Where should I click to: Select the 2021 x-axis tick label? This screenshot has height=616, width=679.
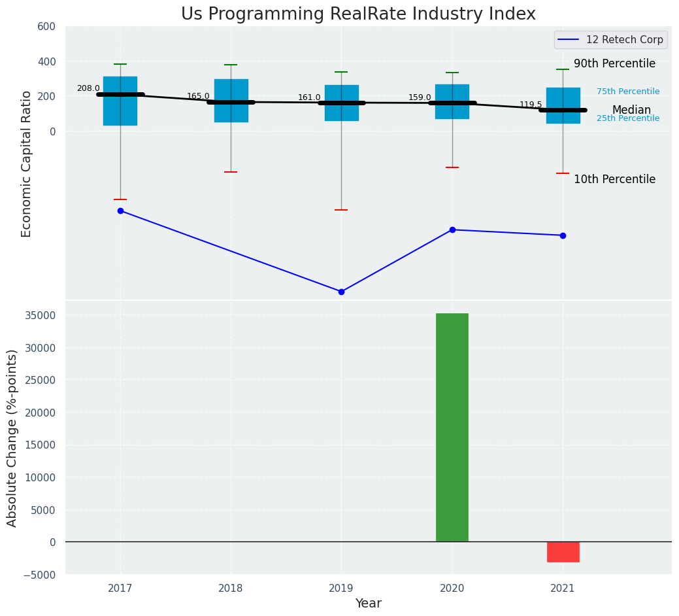563,589
